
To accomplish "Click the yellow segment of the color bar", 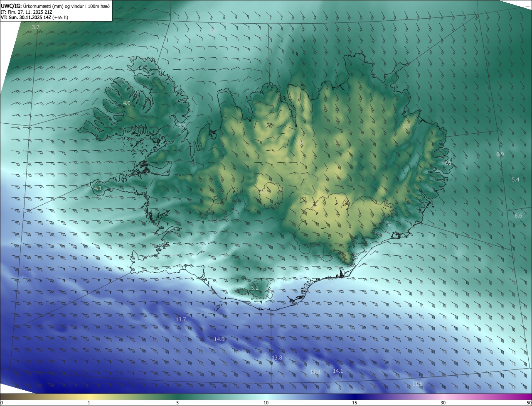I will pos(89,396).
